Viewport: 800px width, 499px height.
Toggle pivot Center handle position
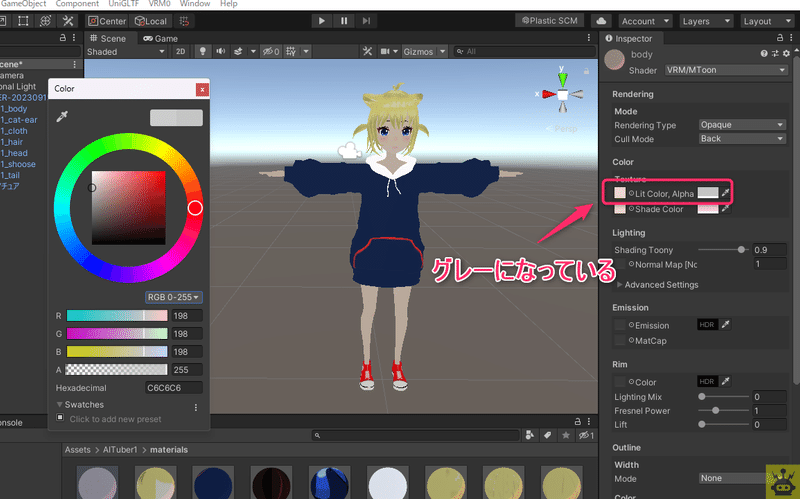[x=107, y=21]
